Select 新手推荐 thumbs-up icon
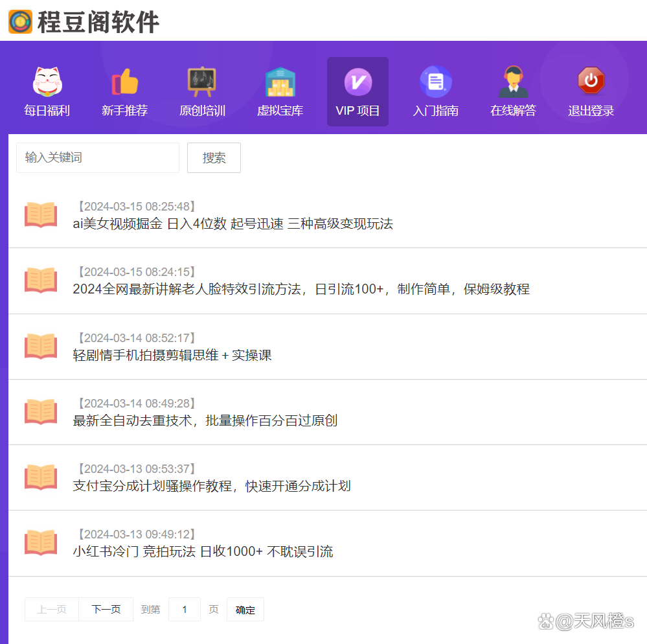This screenshot has width=647, height=644. pyautogui.click(x=124, y=80)
